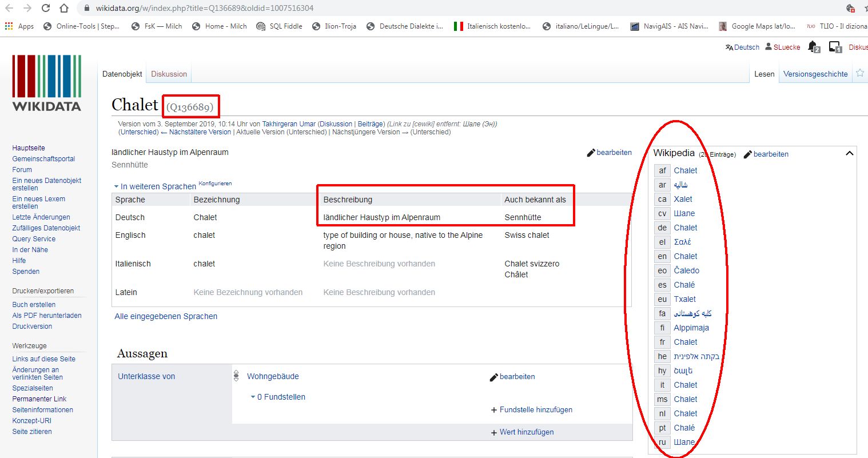
Task: Open the Unterklasse von property
Action: pyautogui.click(x=146, y=376)
